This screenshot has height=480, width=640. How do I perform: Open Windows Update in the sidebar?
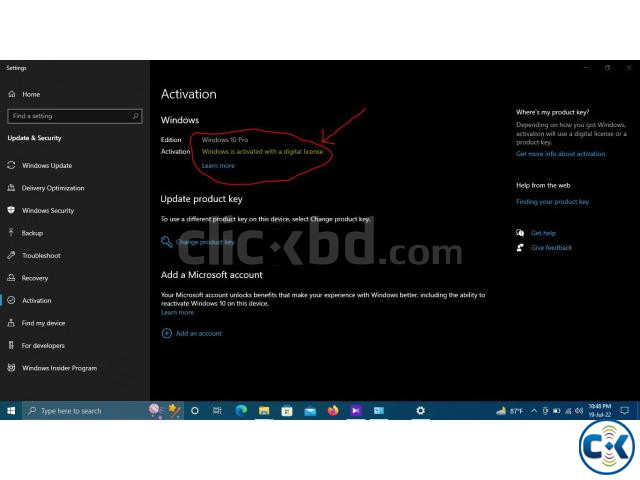[47, 165]
